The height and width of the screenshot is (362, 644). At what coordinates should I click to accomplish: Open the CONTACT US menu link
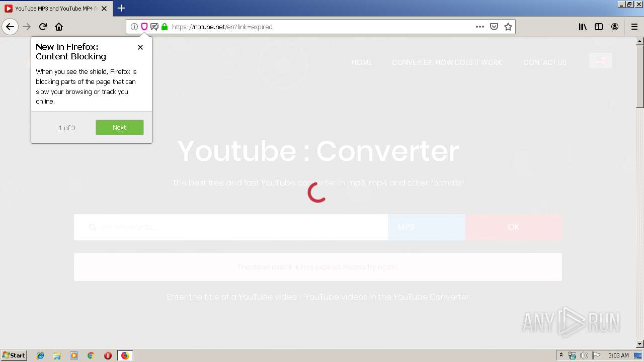click(x=545, y=62)
